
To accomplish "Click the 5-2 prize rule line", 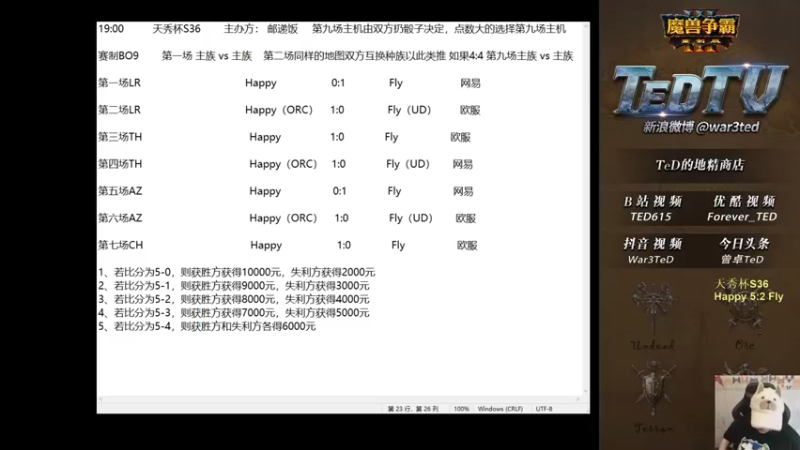I will coord(234,299).
